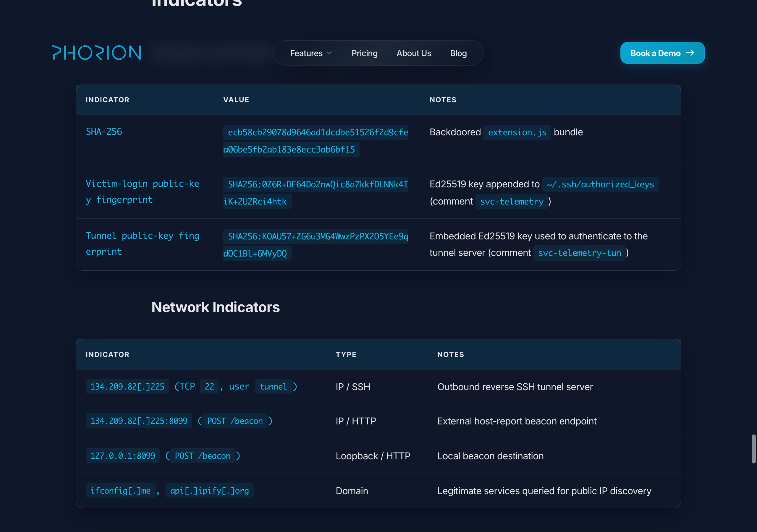Click the svc-telemetry-tun code tag
The width and height of the screenshot is (757, 532).
click(x=579, y=253)
